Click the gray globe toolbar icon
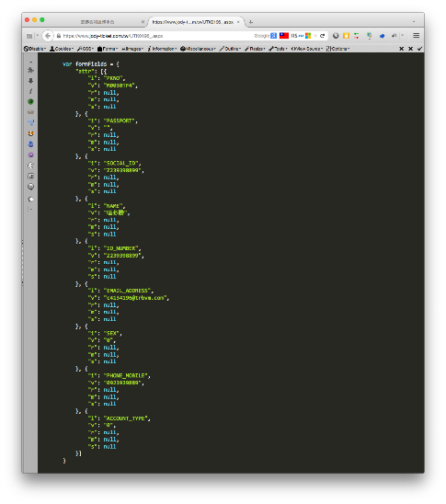 click(x=336, y=36)
